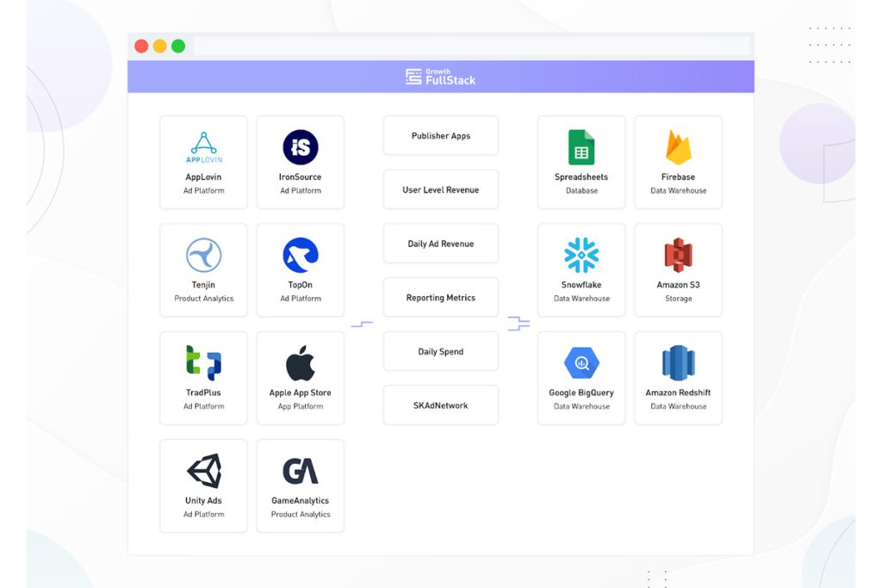Select the User Level Revenue option

(x=440, y=189)
